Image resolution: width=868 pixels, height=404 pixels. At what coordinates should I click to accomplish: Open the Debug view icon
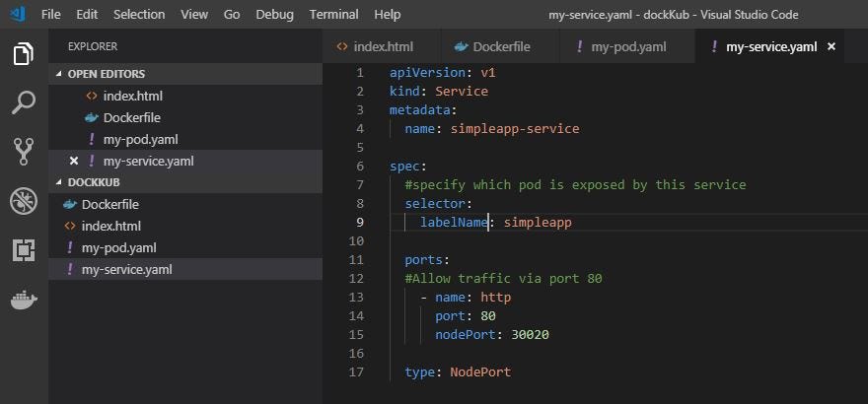pos(24,201)
